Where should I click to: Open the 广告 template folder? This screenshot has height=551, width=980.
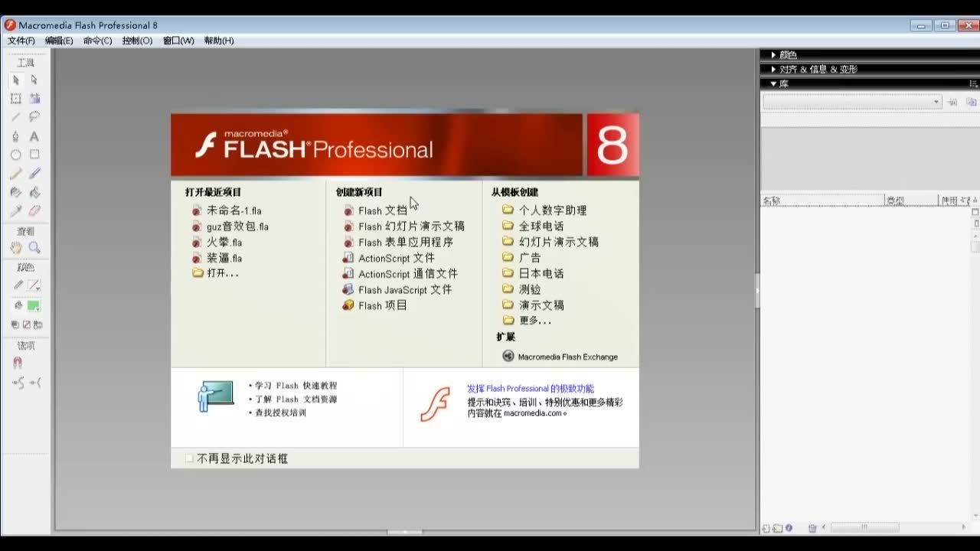(x=521, y=257)
